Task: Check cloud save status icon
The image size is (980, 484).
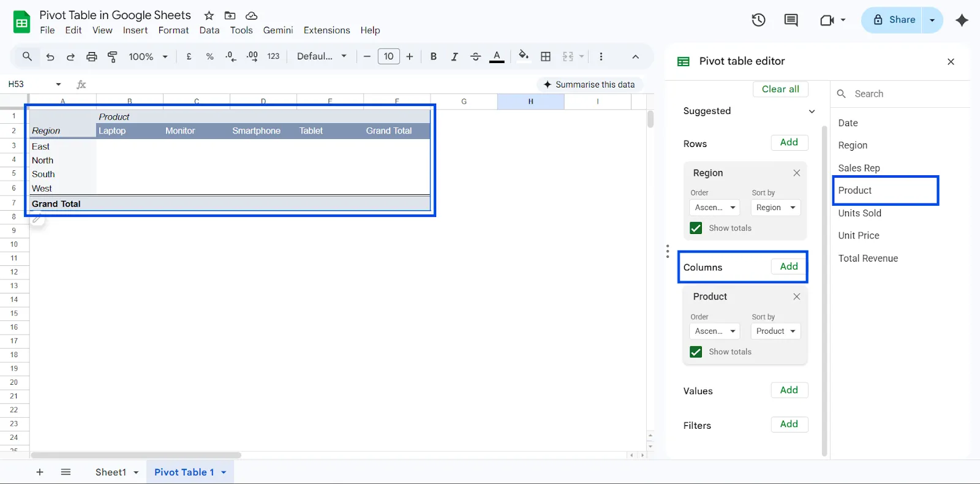Action: point(251,15)
